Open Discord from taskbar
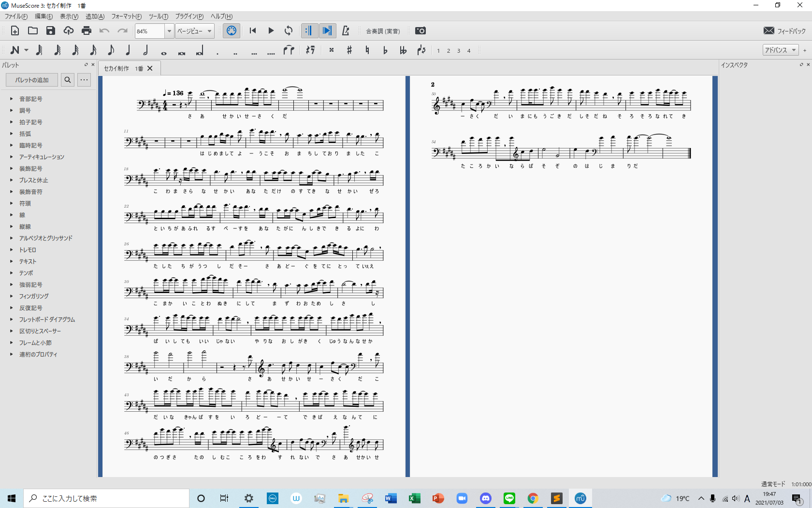Image resolution: width=812 pixels, height=508 pixels. tap(485, 498)
